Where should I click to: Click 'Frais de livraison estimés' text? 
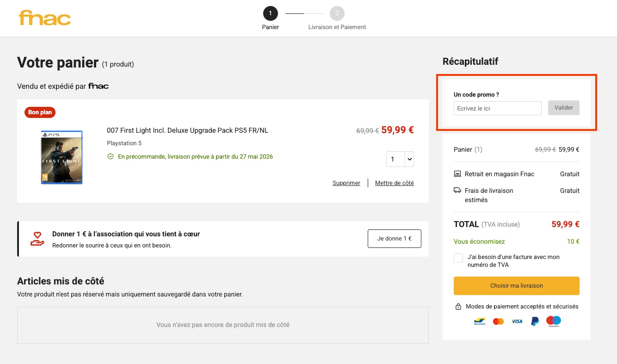(489, 195)
